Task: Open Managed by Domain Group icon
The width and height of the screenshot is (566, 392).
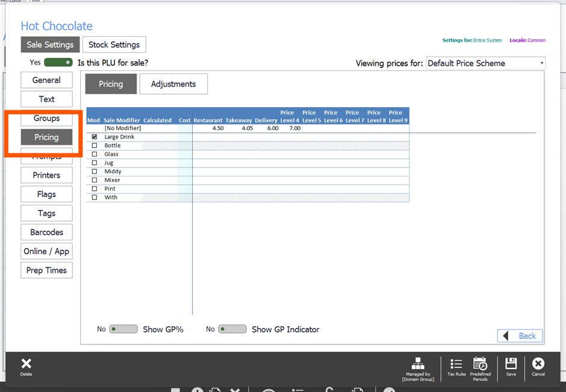Action: tap(418, 364)
